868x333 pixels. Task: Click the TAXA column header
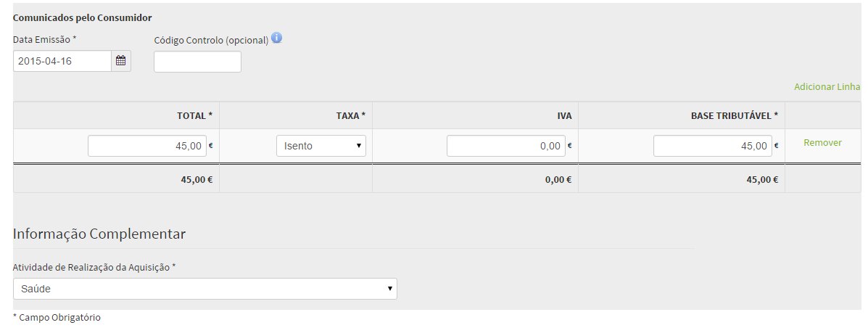[x=350, y=115]
